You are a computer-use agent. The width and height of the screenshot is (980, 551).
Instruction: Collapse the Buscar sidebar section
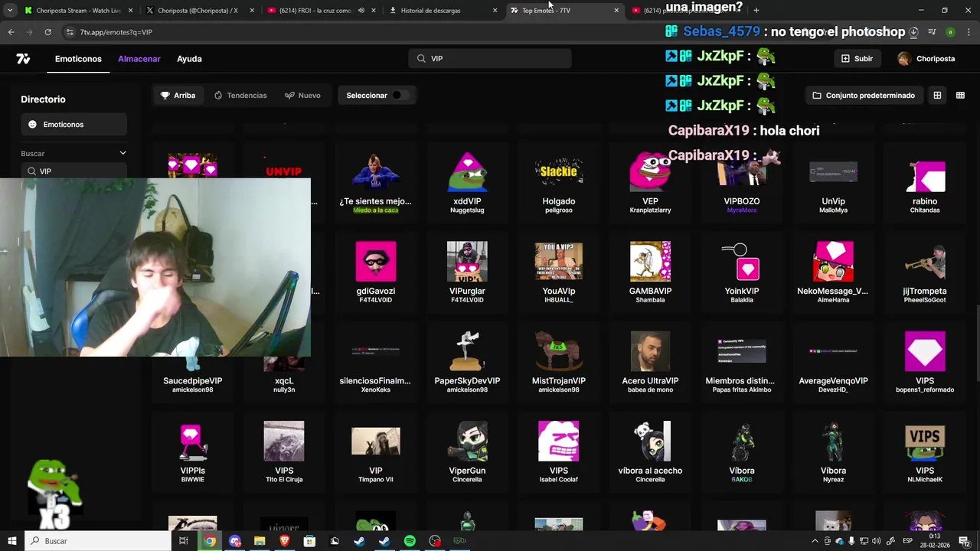pos(122,153)
